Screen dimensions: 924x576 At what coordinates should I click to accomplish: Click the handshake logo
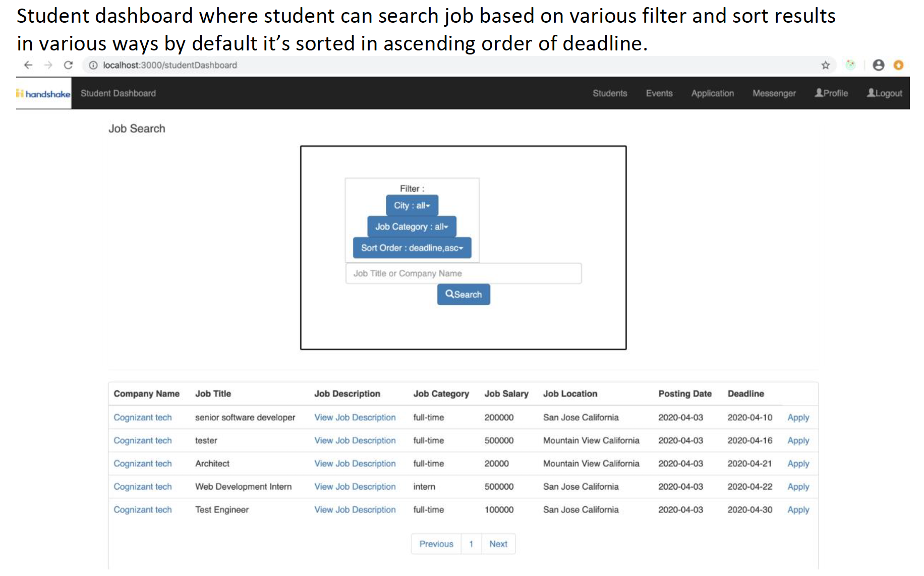pyautogui.click(x=43, y=93)
